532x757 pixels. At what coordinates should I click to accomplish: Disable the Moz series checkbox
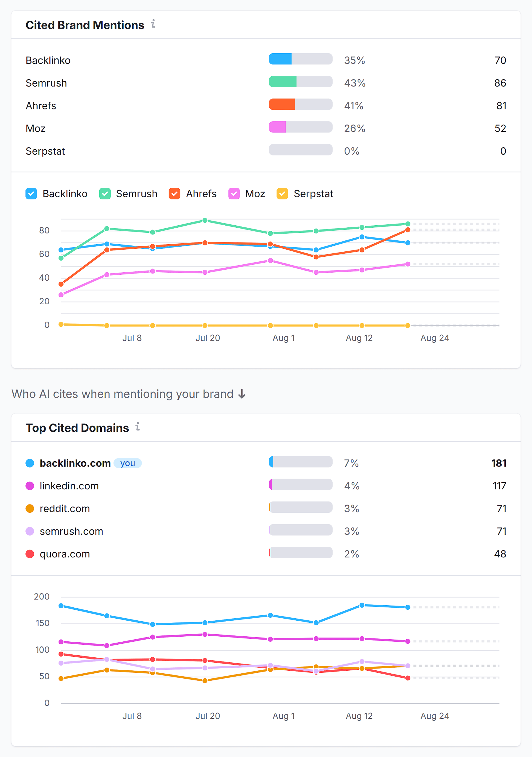click(x=234, y=193)
